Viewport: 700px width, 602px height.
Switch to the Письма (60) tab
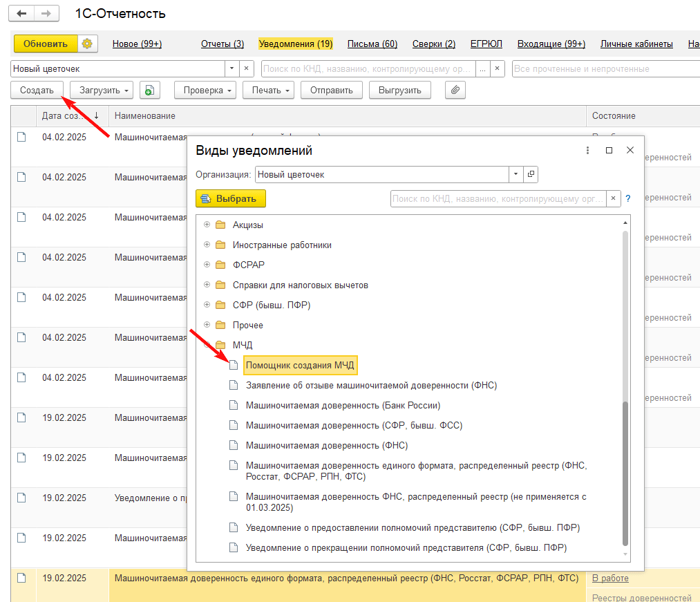click(372, 44)
